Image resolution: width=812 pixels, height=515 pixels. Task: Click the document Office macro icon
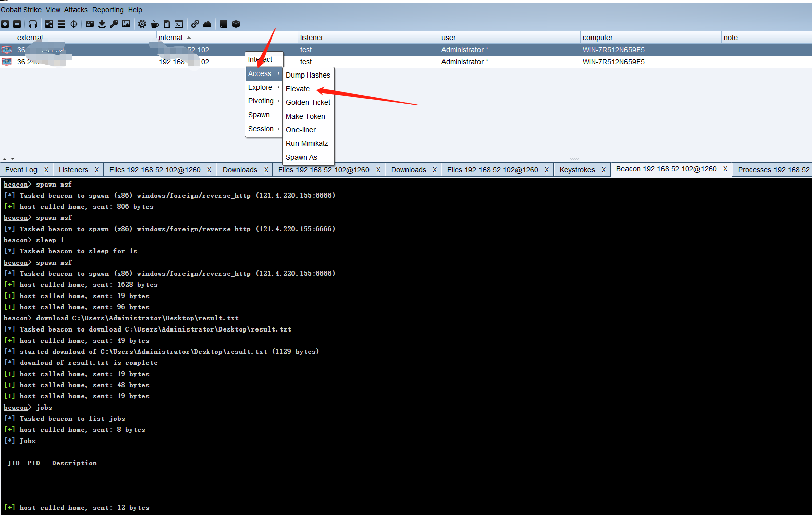[x=167, y=24]
